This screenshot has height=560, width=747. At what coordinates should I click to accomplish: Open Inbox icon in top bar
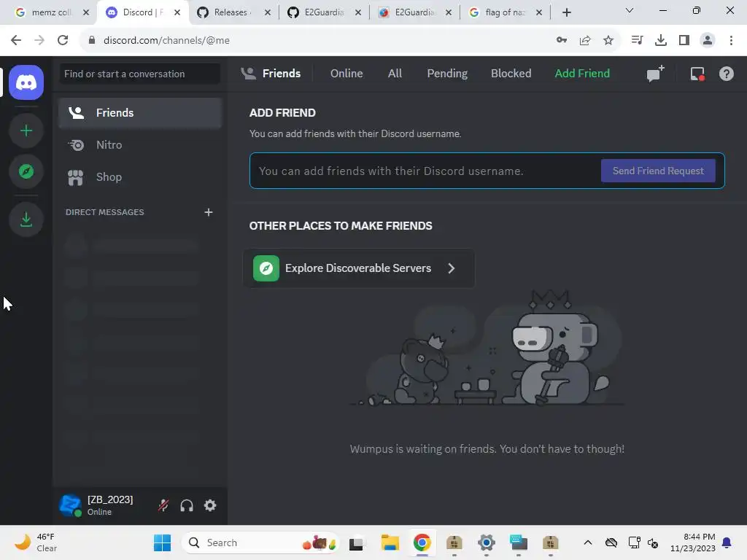tap(697, 74)
